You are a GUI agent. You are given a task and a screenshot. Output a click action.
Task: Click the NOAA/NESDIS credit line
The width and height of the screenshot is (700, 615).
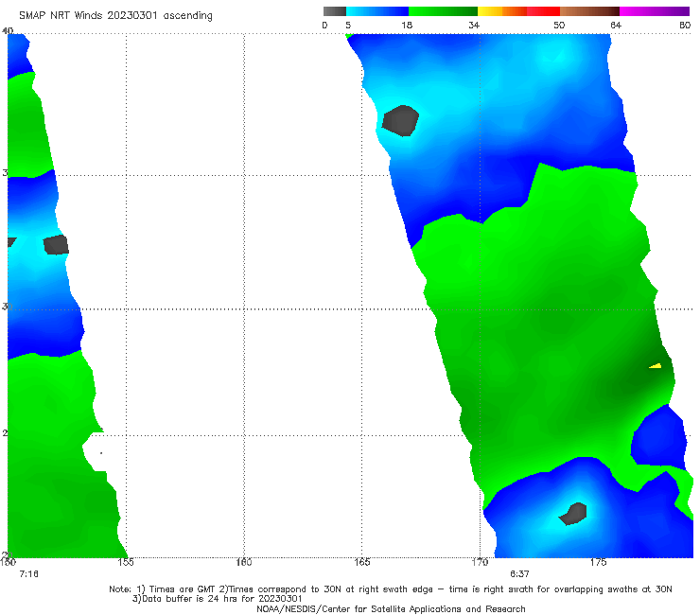391,608
